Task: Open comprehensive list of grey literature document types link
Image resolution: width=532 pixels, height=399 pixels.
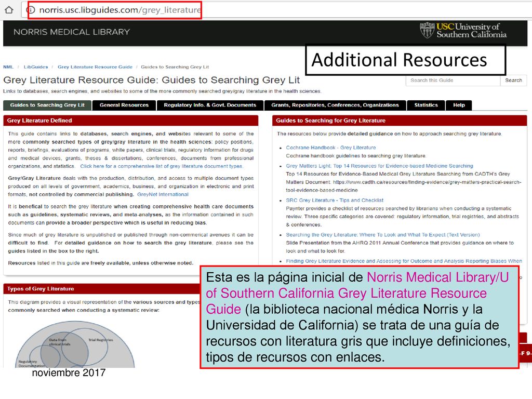Action: (162, 166)
